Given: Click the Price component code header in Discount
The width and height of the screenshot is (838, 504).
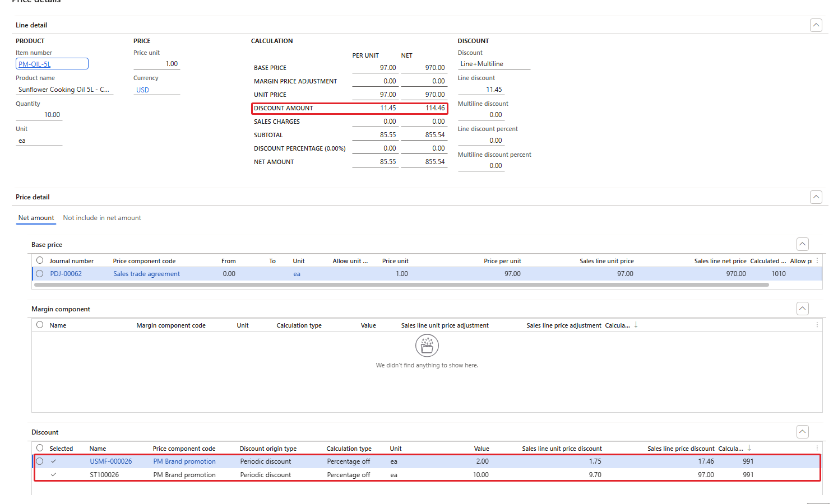Looking at the screenshot, I should tap(184, 449).
